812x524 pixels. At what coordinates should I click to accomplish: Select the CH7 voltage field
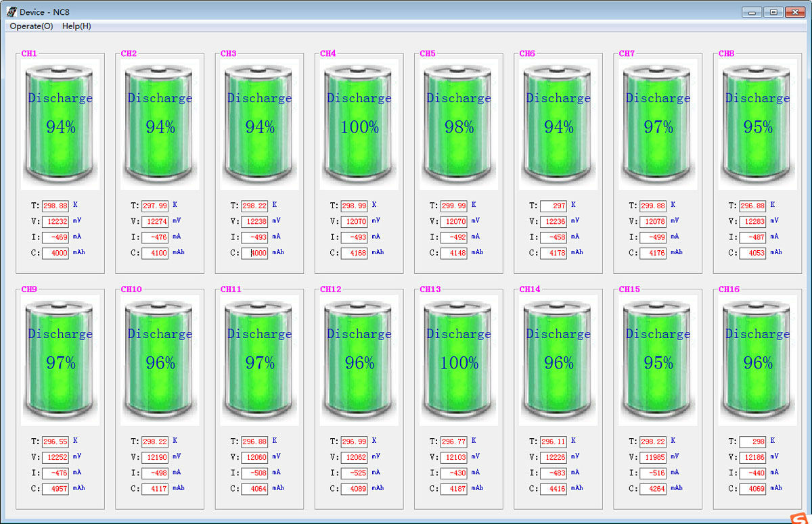pos(653,221)
